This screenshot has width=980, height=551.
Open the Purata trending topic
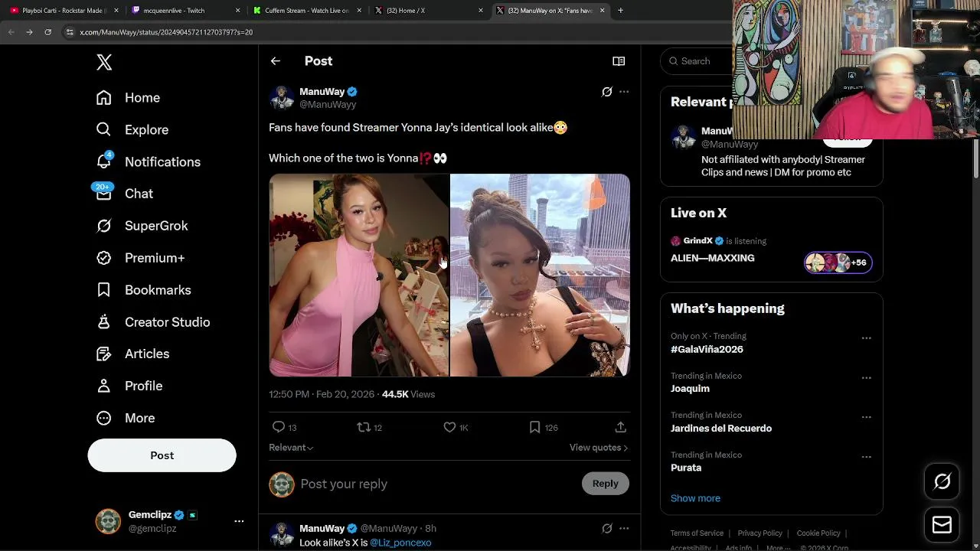(x=686, y=468)
